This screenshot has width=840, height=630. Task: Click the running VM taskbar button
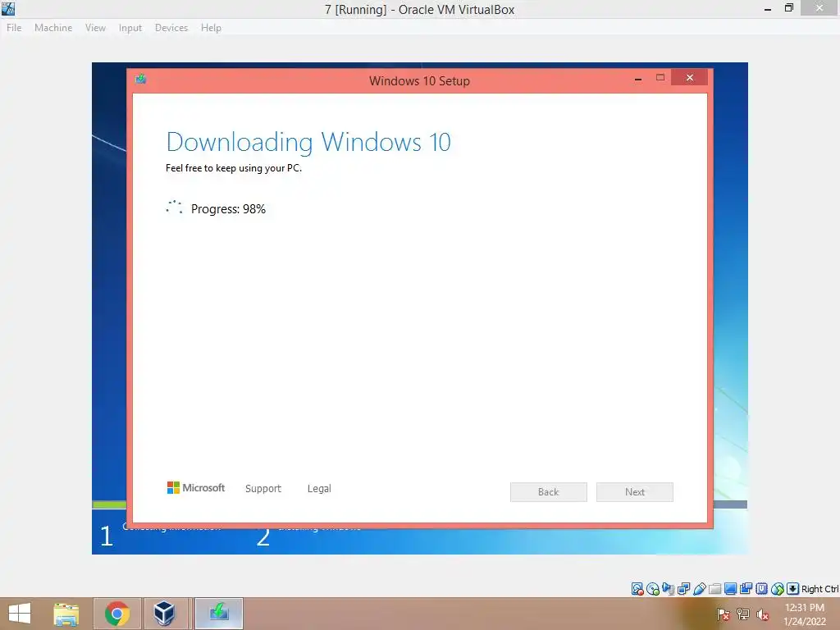218,614
